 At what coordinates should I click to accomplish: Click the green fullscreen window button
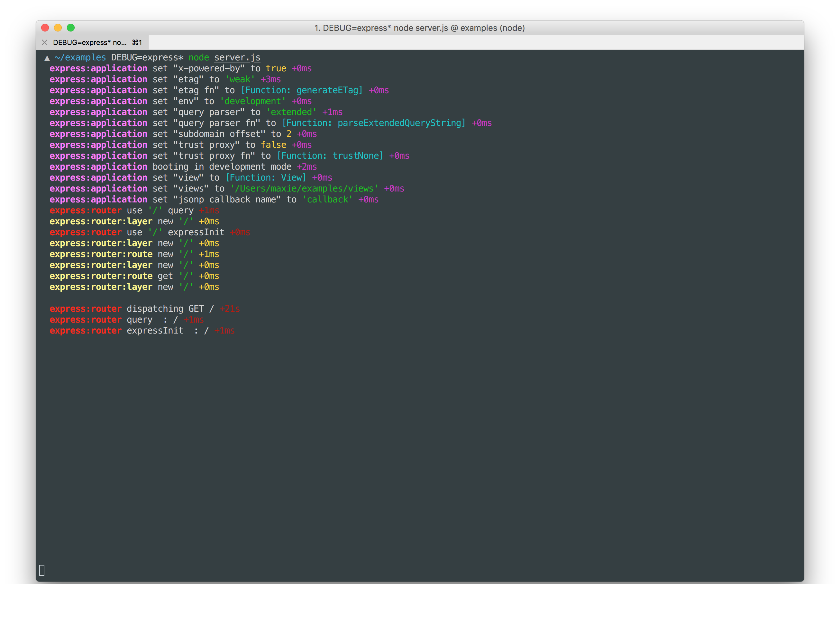[x=71, y=28]
